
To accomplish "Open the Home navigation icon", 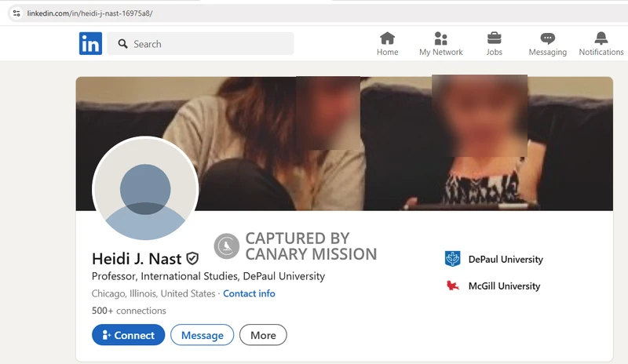I will (387, 38).
